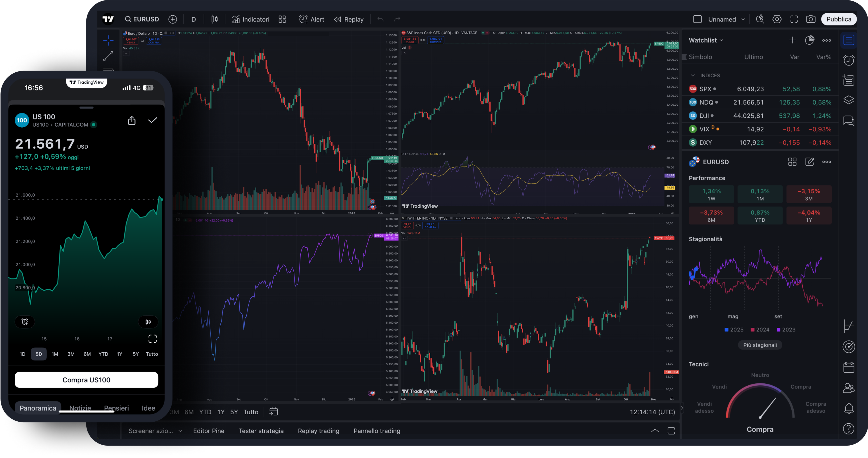Image resolution: width=868 pixels, height=458 pixels.
Task: Open the calendar icon in right sidebar
Action: point(849,367)
